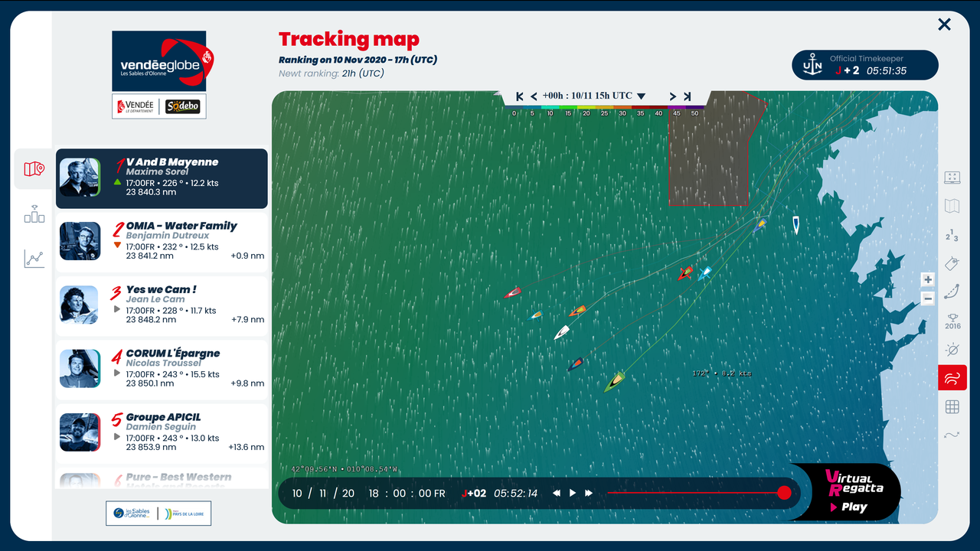The image size is (980, 551).
Task: Click Jean Le Cam's portrait thumbnail
Action: point(80,305)
